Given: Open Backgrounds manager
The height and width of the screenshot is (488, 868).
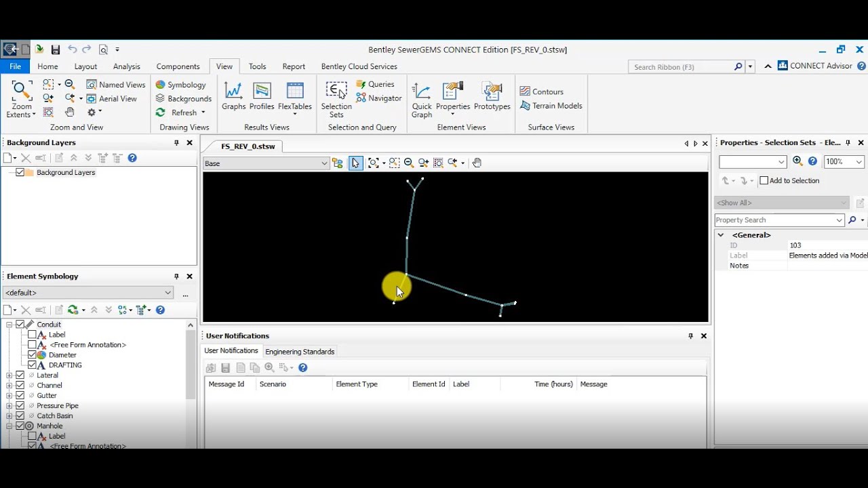Looking at the screenshot, I should click(x=183, y=98).
